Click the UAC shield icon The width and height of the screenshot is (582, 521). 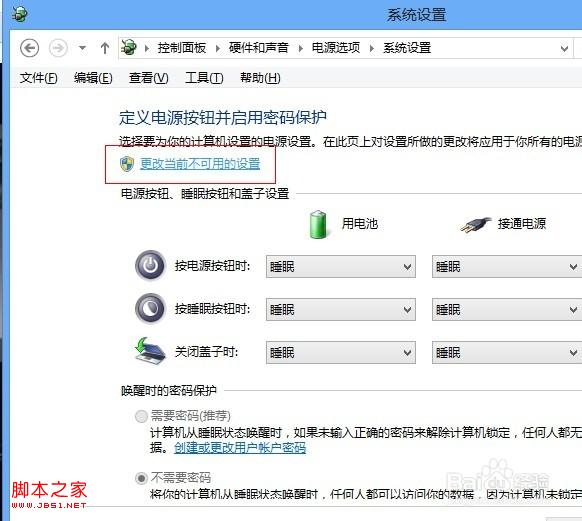point(127,164)
